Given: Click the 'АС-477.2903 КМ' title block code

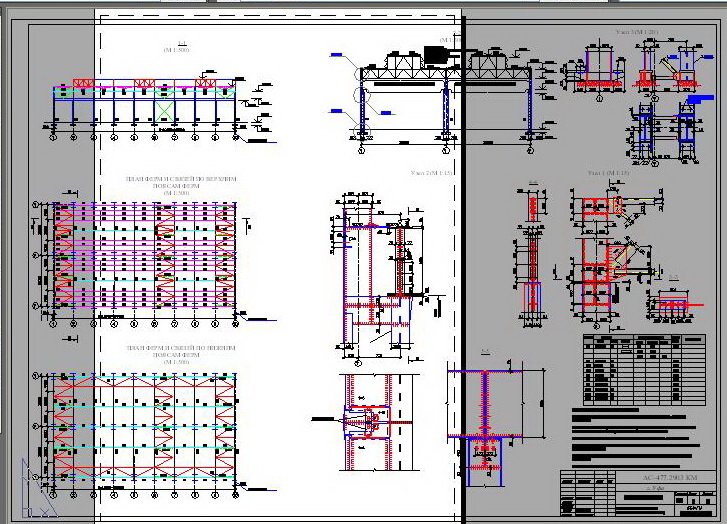Looking at the screenshot, I should (670, 478).
